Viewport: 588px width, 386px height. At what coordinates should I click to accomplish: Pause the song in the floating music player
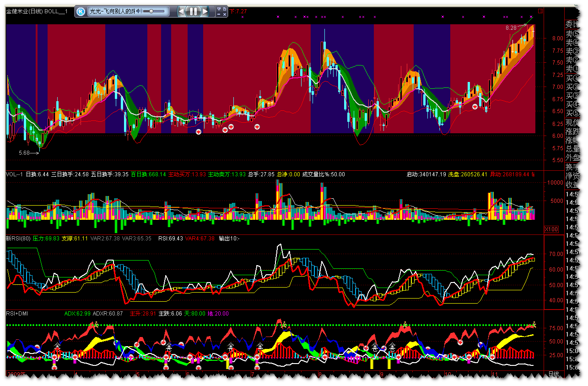coord(194,11)
